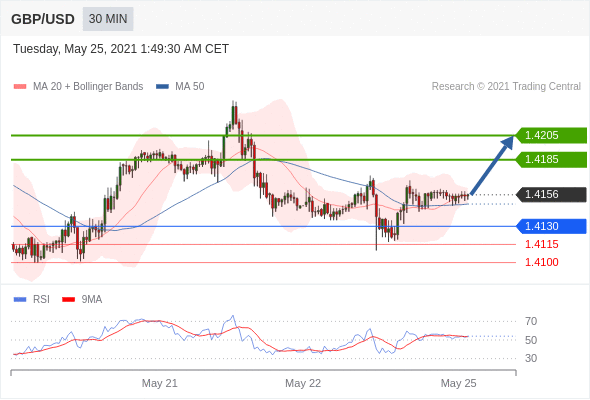This screenshot has height=400, width=590.
Task: Click the GBP/USD pair title
Action: pyautogui.click(x=43, y=19)
